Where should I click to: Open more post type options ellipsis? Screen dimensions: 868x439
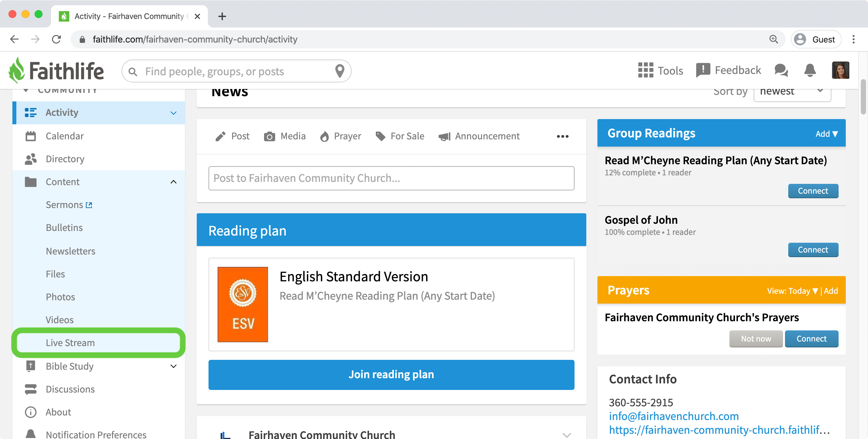[562, 136]
